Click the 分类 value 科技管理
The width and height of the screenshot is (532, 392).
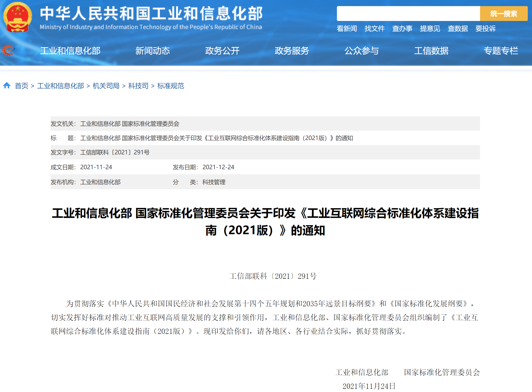pos(214,182)
